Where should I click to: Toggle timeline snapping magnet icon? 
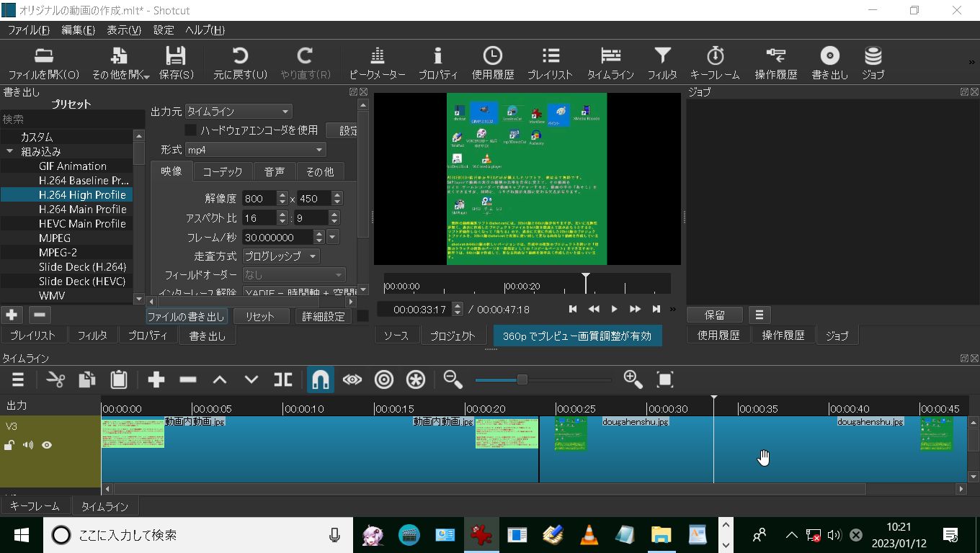click(x=321, y=380)
